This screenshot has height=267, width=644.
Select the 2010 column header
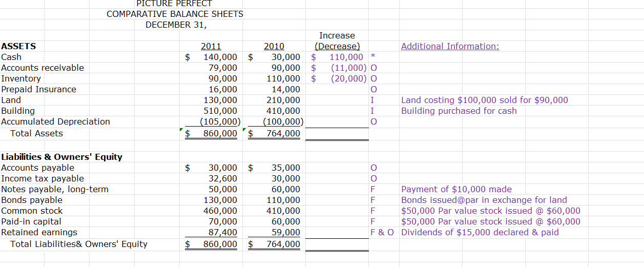[274, 46]
